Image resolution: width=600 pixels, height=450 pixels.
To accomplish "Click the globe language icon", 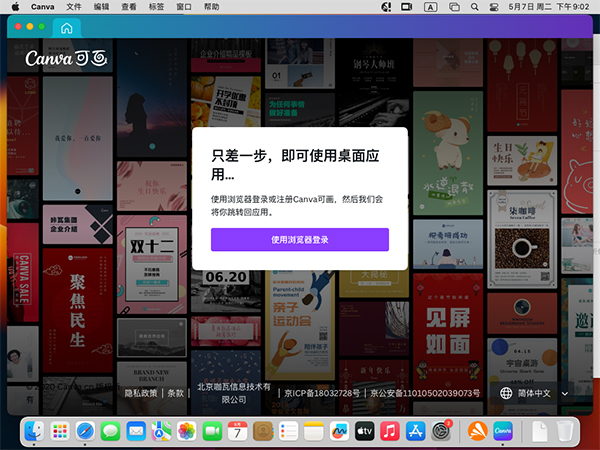I will (x=506, y=393).
